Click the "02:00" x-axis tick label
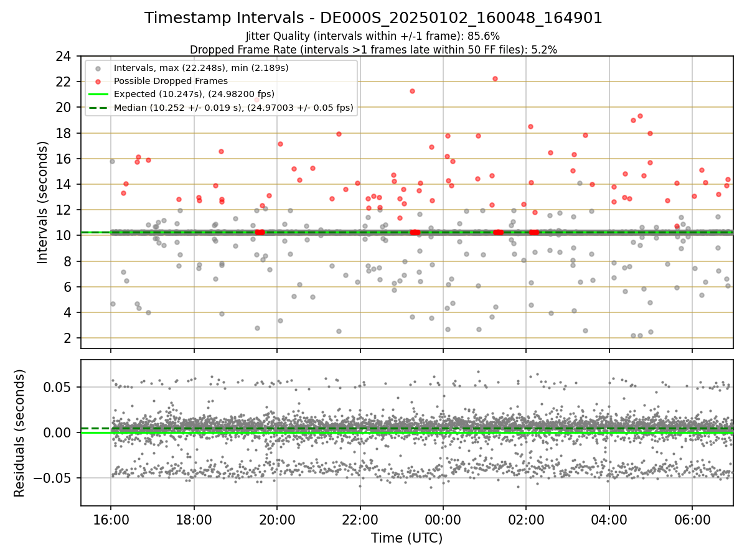 pyautogui.click(x=526, y=519)
